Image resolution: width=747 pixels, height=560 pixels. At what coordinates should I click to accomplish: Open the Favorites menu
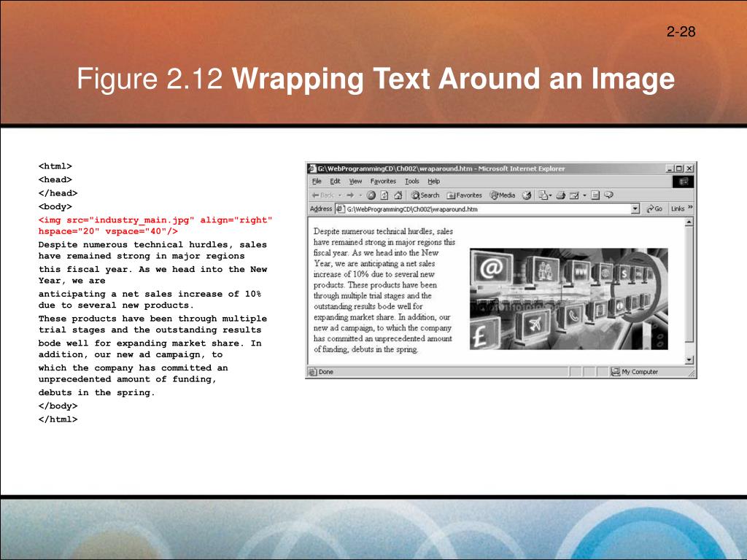pos(383,182)
